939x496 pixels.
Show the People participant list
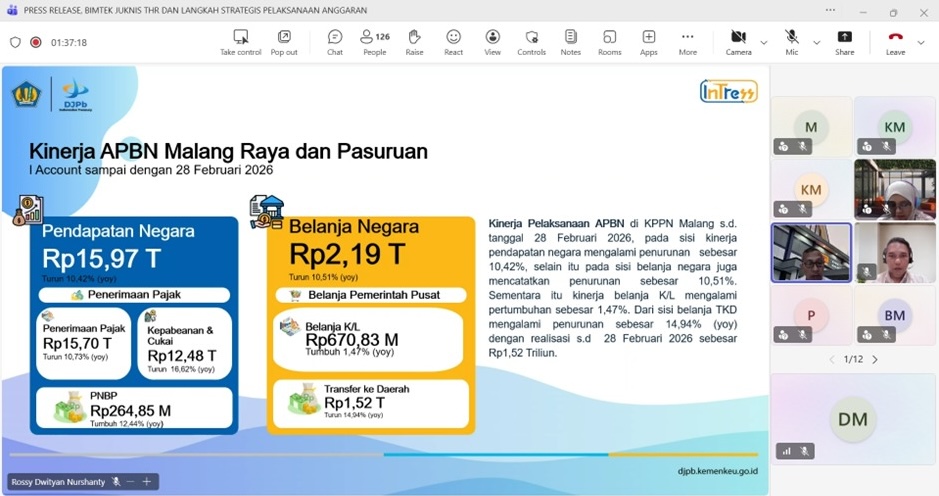(x=375, y=42)
